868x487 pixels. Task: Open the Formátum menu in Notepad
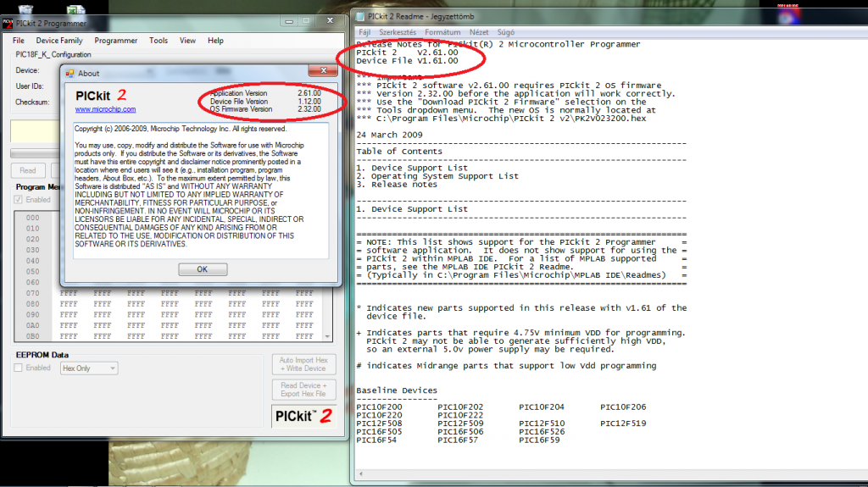pyautogui.click(x=442, y=32)
